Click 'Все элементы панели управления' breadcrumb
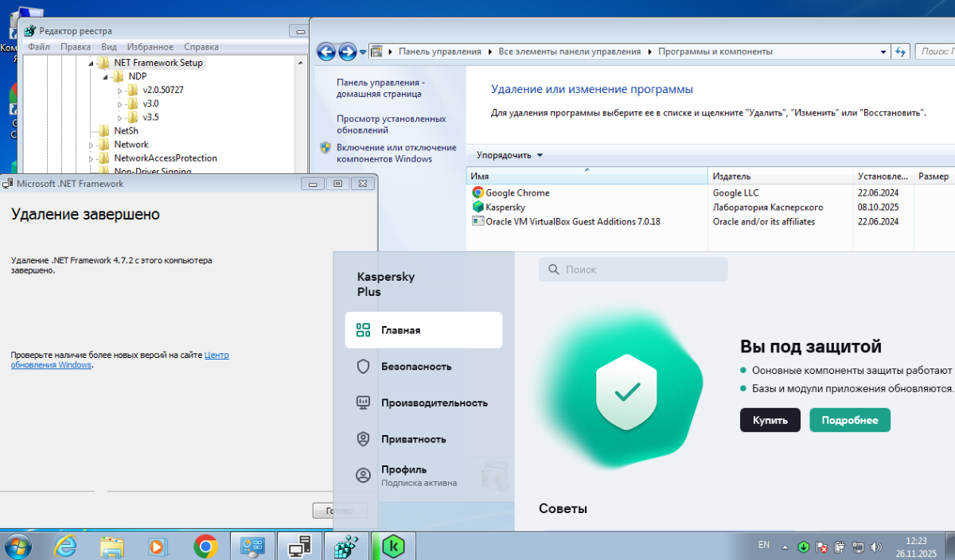The width and height of the screenshot is (955, 560). pyautogui.click(x=570, y=52)
